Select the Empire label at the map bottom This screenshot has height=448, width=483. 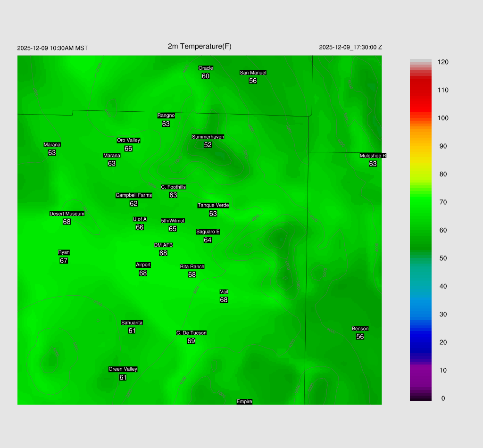244,401
